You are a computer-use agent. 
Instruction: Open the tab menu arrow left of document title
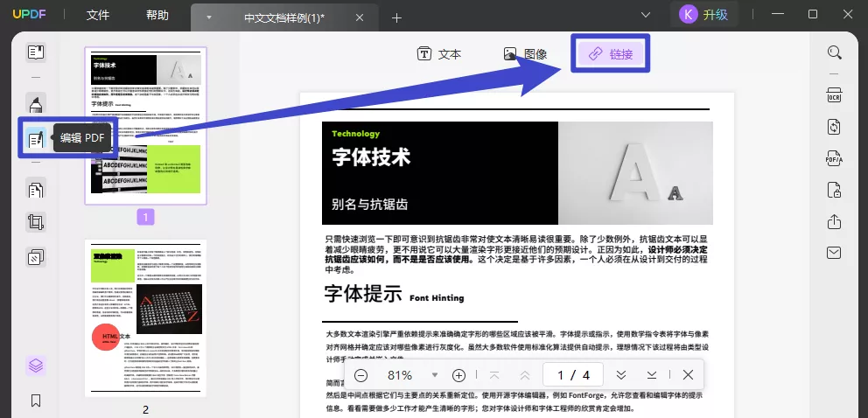coord(209,17)
